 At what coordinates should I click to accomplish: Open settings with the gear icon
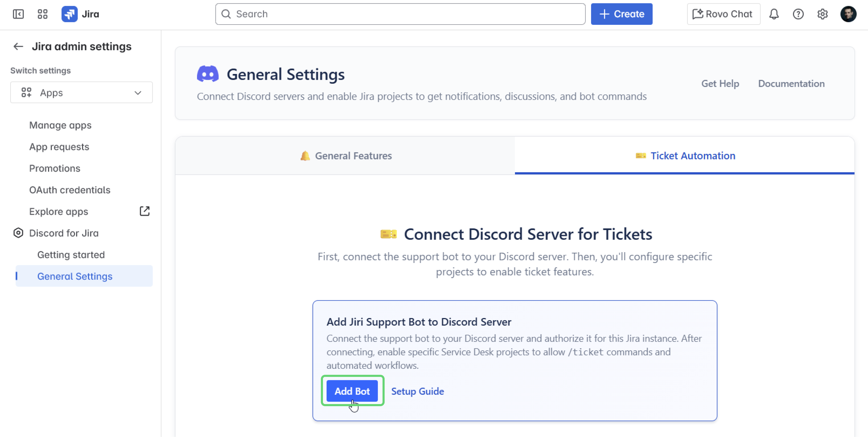(x=823, y=14)
